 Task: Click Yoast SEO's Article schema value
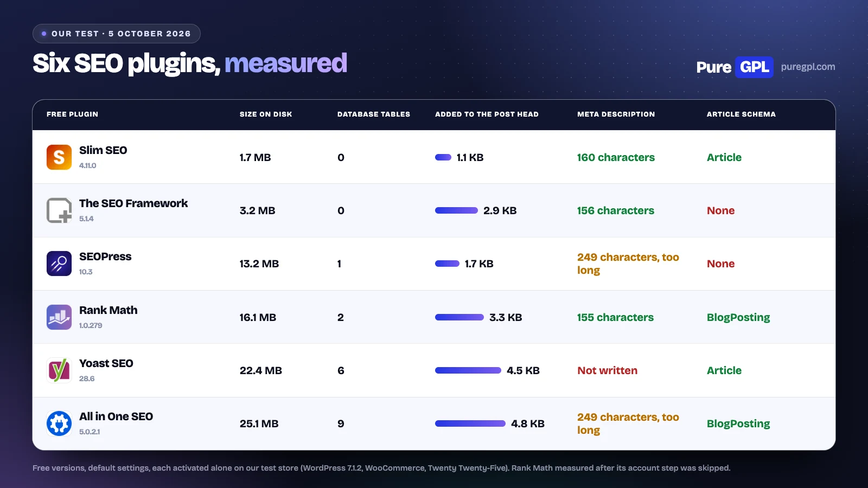(724, 370)
